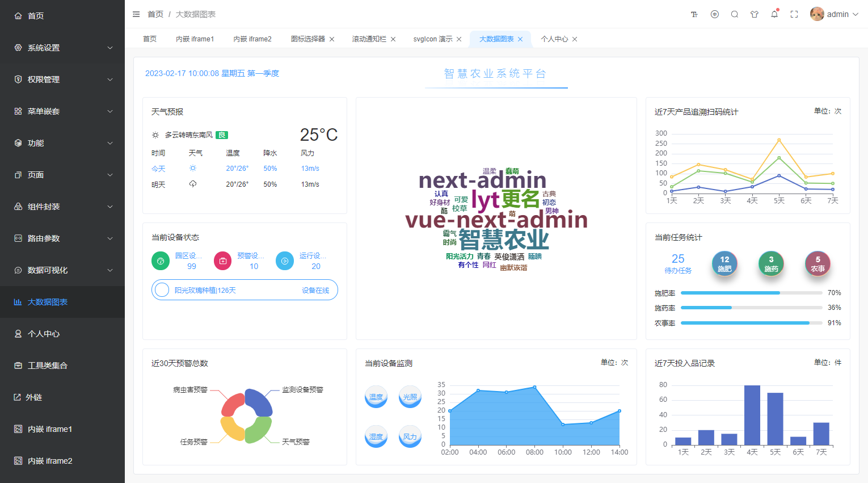
Task: Click the 工具类集合 icon in sidebar
Action: (x=18, y=366)
